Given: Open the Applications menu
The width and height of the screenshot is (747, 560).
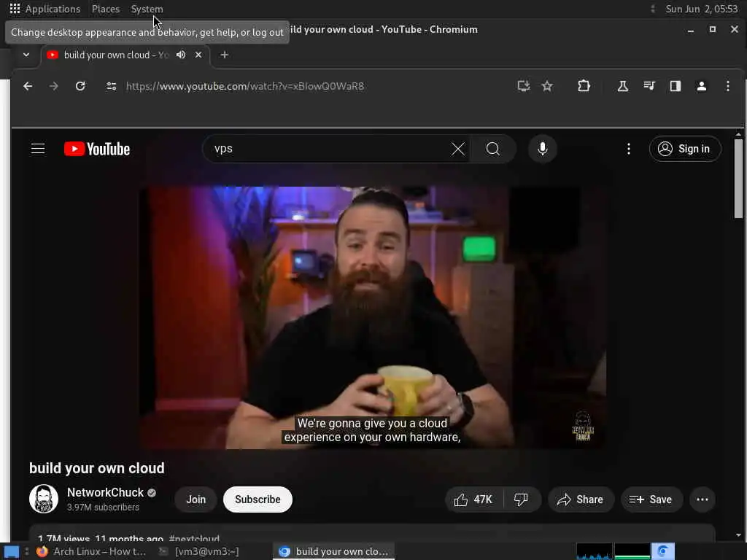Looking at the screenshot, I should (45, 9).
